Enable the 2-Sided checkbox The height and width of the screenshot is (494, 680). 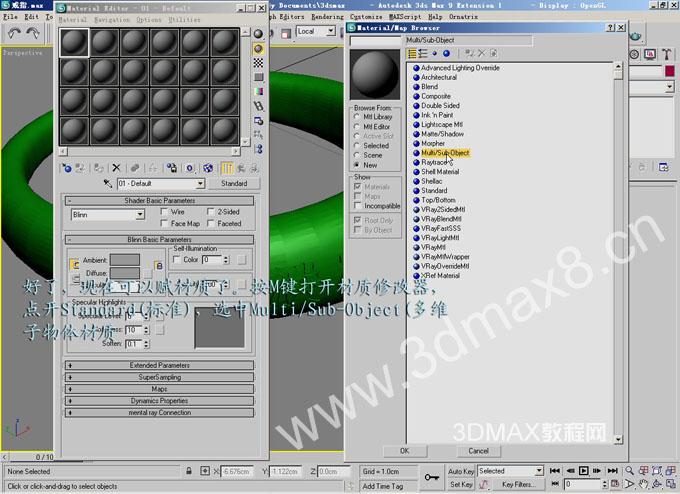[x=211, y=212]
